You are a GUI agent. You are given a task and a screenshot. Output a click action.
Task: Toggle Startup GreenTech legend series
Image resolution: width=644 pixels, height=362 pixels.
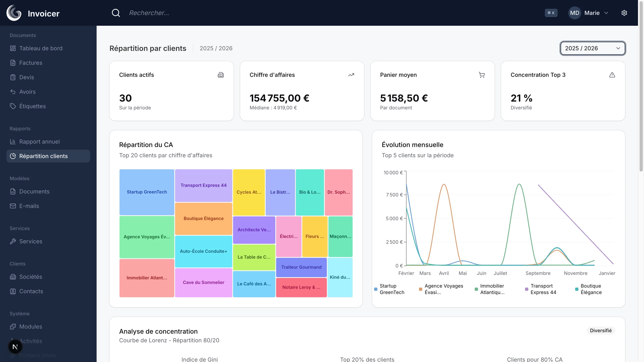click(391, 289)
